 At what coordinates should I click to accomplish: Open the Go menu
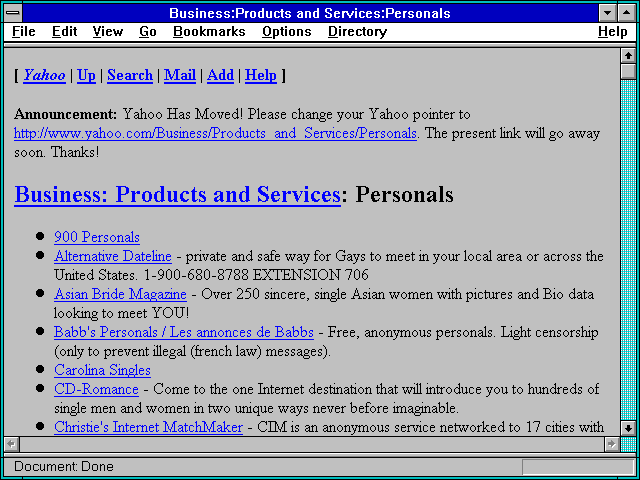pyautogui.click(x=147, y=32)
